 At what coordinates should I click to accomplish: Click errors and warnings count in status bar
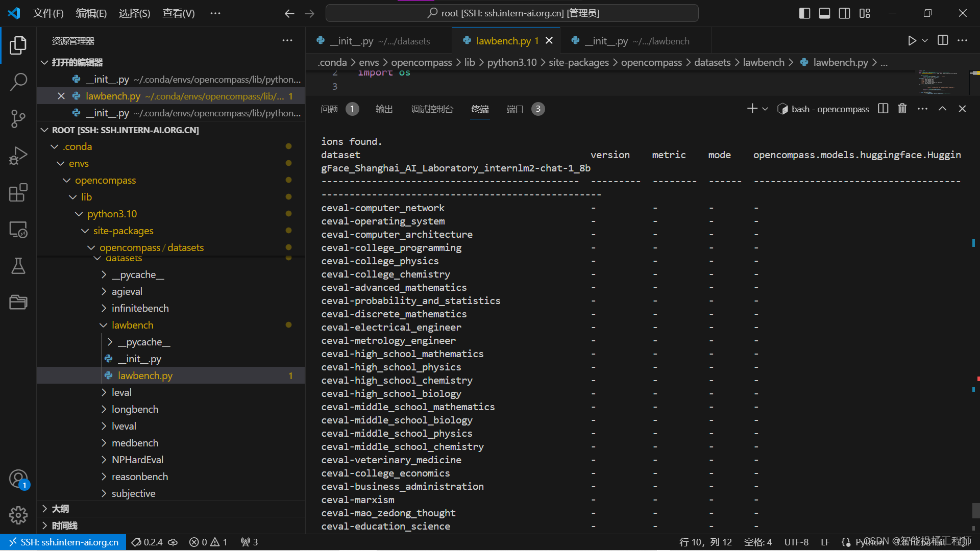coord(208,542)
